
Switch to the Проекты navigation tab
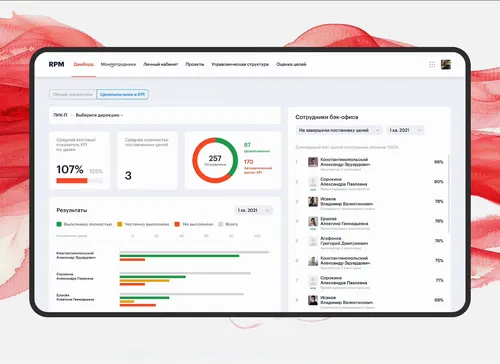pos(195,64)
